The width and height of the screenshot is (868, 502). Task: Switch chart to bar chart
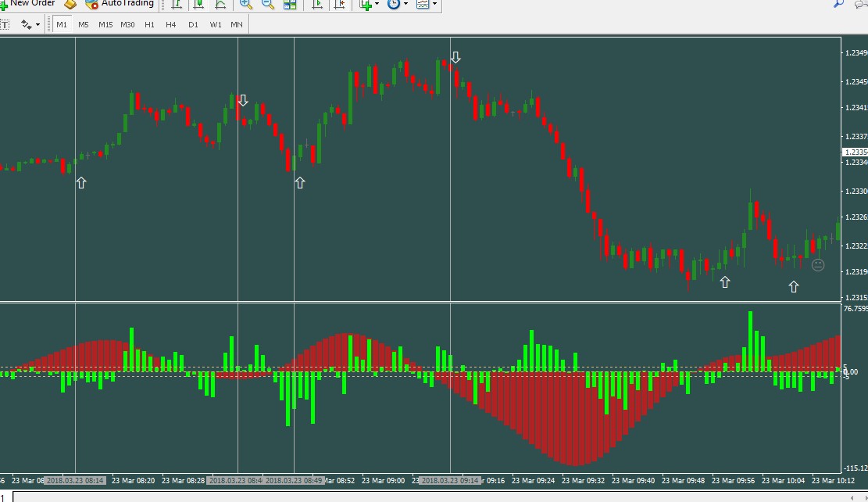(x=177, y=4)
